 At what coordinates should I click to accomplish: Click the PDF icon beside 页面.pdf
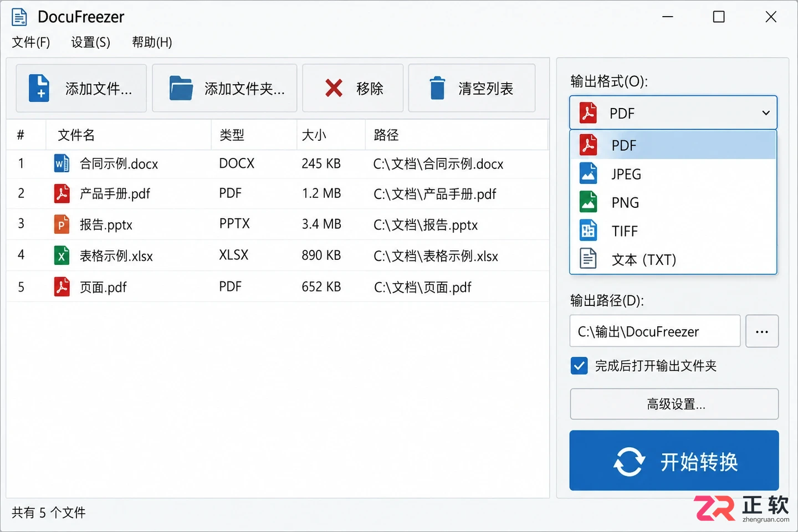pyautogui.click(x=62, y=287)
